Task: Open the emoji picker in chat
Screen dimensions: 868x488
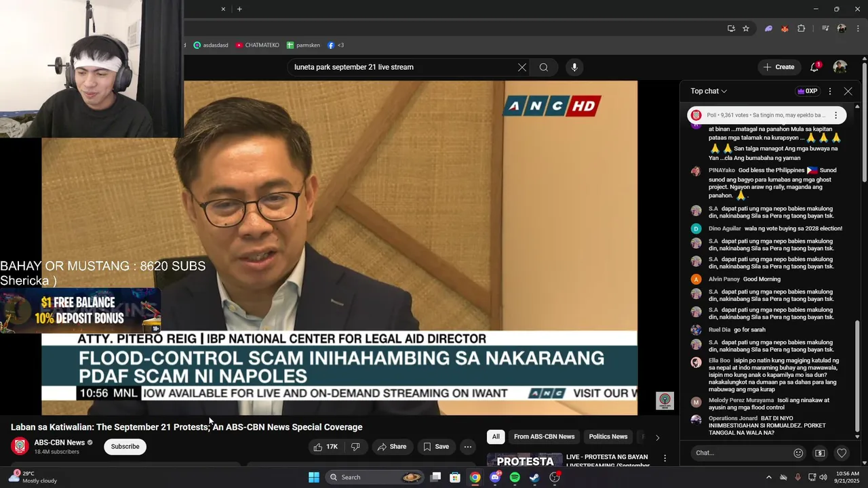Action: pyautogui.click(x=798, y=453)
